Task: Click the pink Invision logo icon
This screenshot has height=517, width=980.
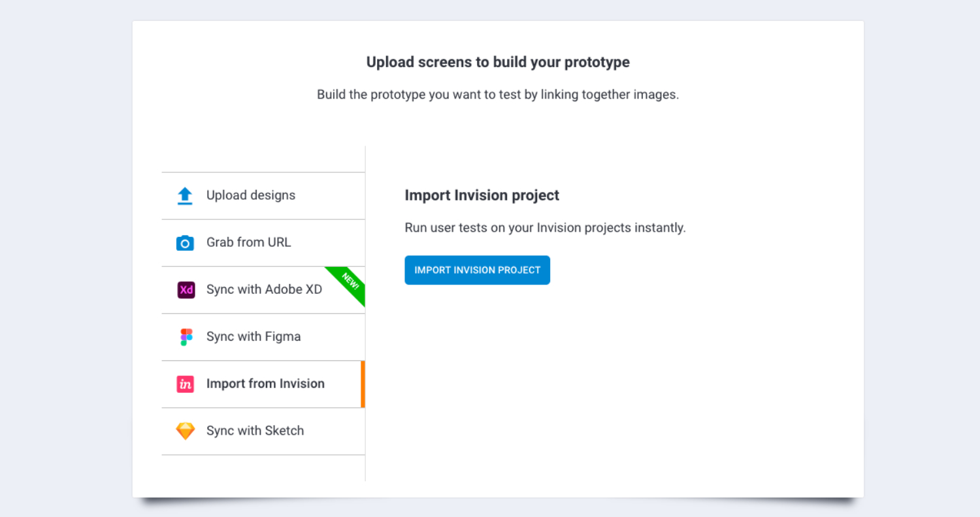Action: 186,384
